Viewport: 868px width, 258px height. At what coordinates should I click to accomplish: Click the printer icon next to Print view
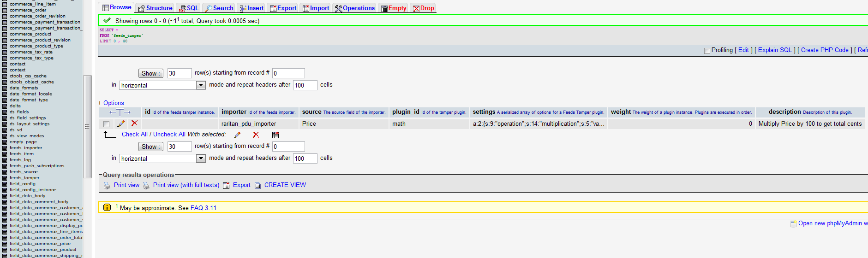click(x=107, y=185)
